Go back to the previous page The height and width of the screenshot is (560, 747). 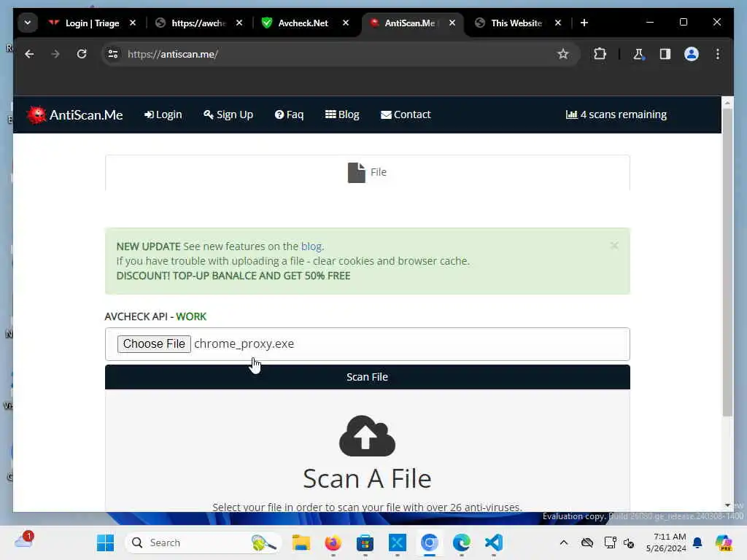coord(29,54)
